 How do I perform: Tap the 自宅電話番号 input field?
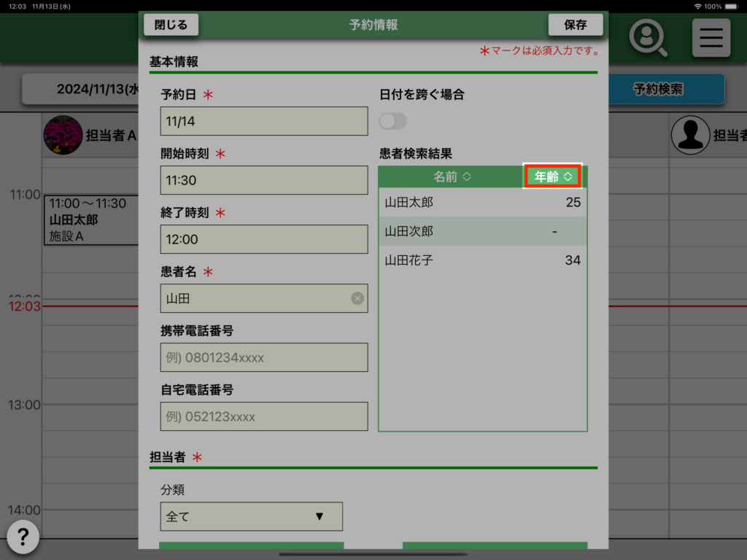coord(263,416)
